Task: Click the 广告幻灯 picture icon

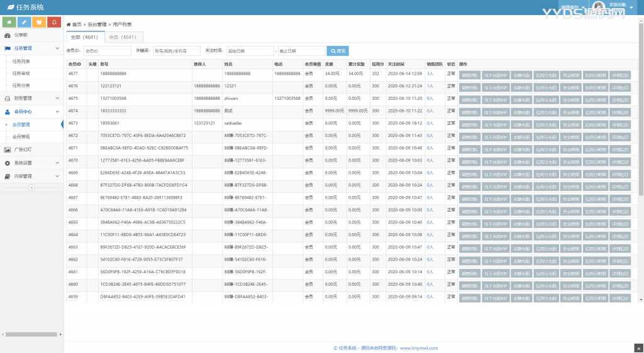Action: pos(8,149)
